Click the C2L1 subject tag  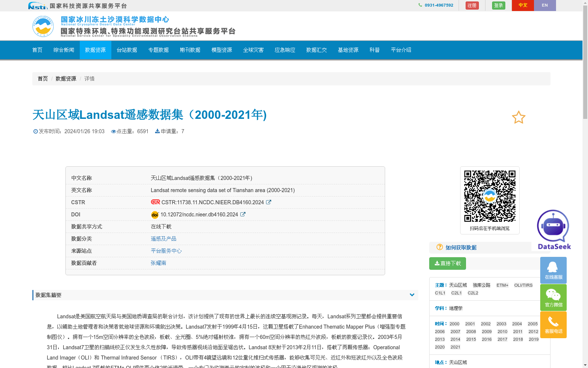pyautogui.click(x=456, y=293)
